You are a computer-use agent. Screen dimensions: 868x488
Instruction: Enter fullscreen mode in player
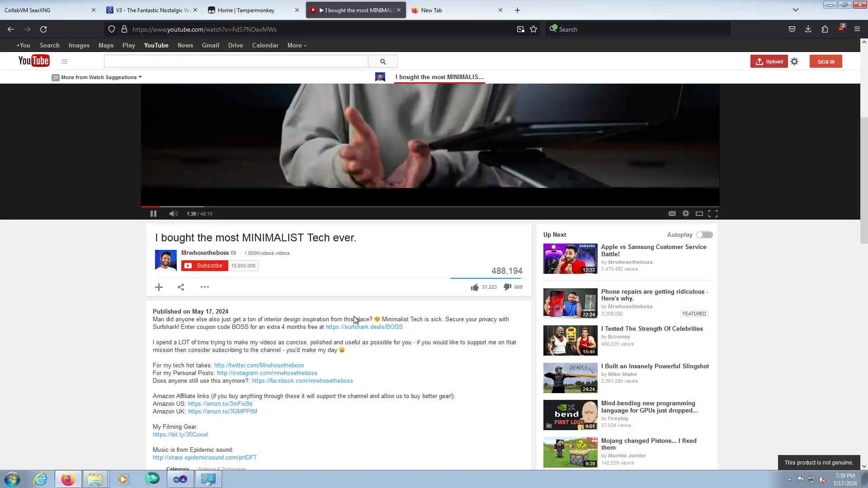point(713,213)
